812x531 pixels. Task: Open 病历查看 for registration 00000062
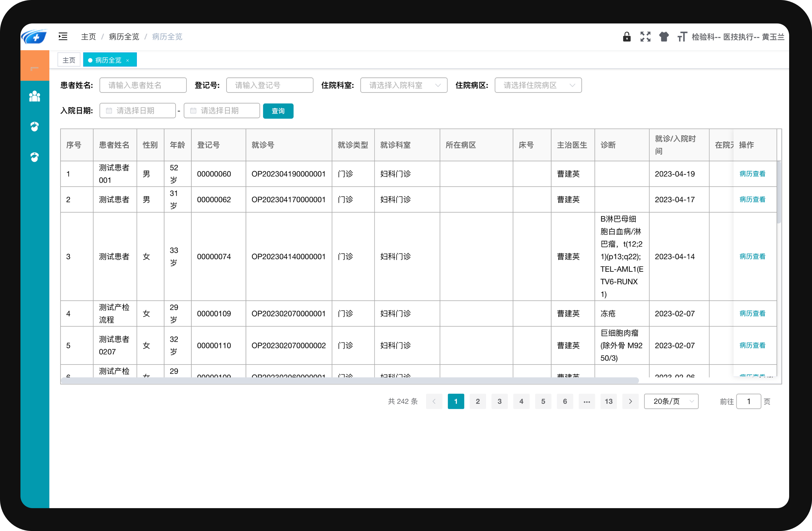tap(752, 199)
